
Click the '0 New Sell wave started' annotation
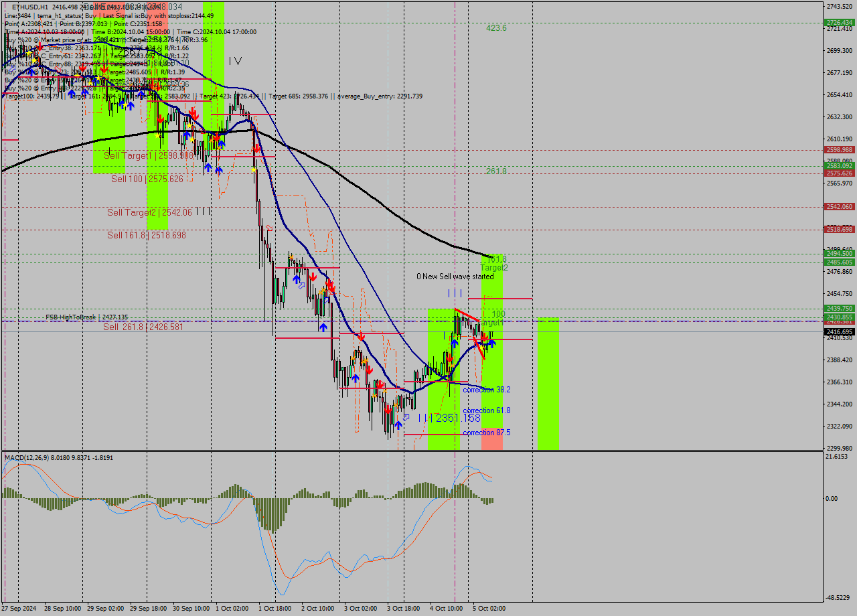455,277
